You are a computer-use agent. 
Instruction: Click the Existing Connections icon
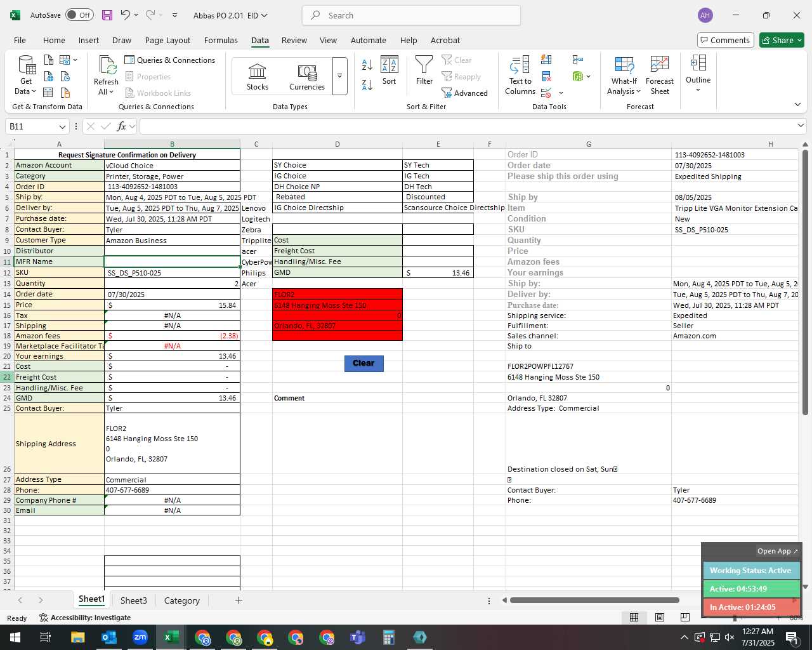[65, 93]
